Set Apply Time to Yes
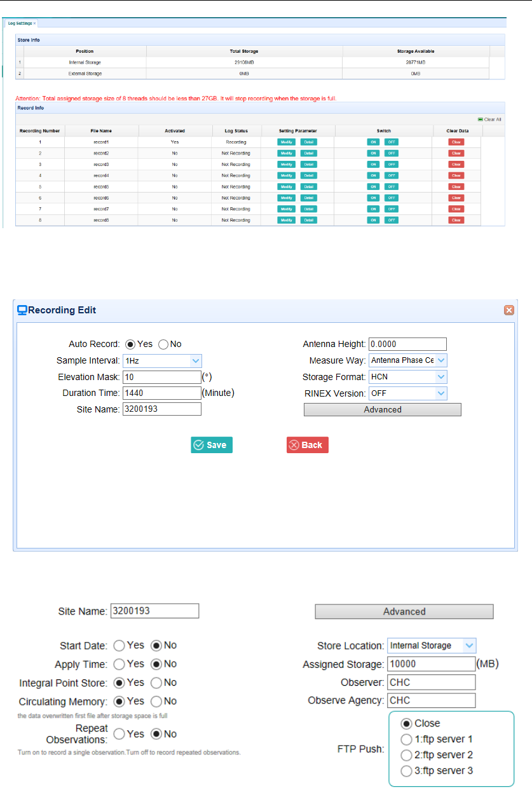The width and height of the screenshot is (532, 797). tap(119, 664)
